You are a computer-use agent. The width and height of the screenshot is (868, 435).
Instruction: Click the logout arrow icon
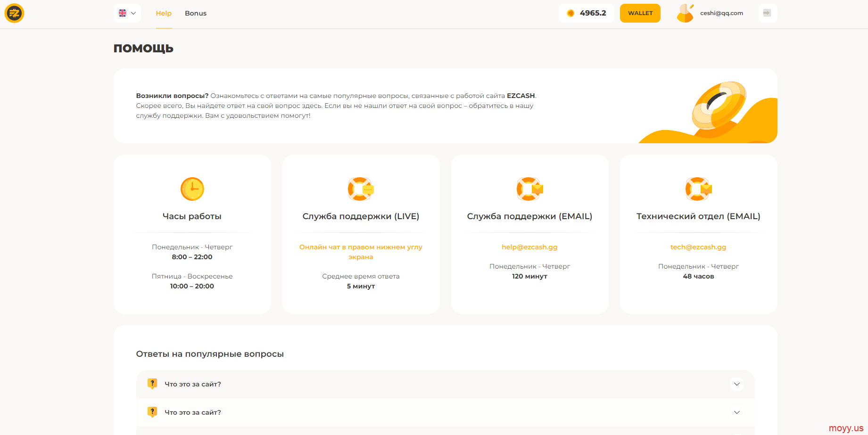pyautogui.click(x=767, y=13)
